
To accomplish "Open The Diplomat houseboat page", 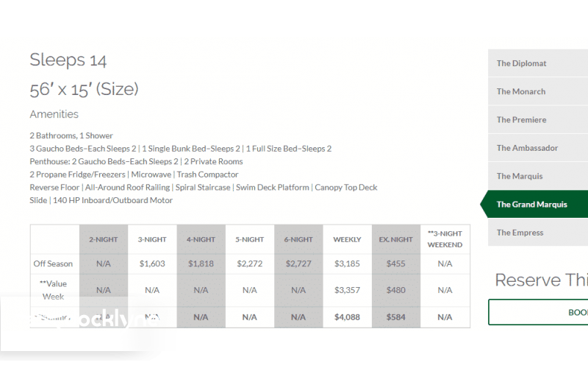I will [521, 63].
